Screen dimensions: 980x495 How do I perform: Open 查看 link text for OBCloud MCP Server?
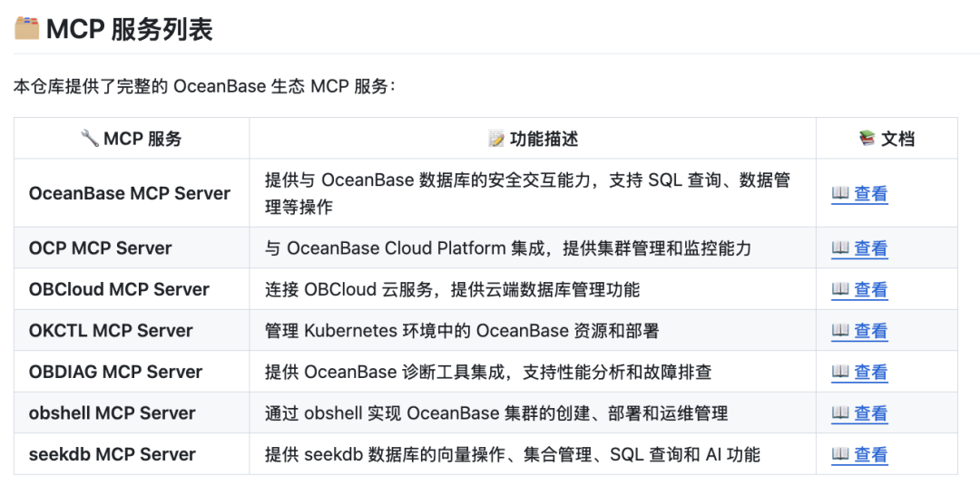pos(871,289)
